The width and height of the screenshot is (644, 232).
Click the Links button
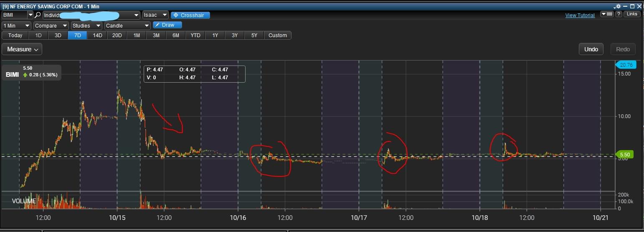(x=632, y=14)
